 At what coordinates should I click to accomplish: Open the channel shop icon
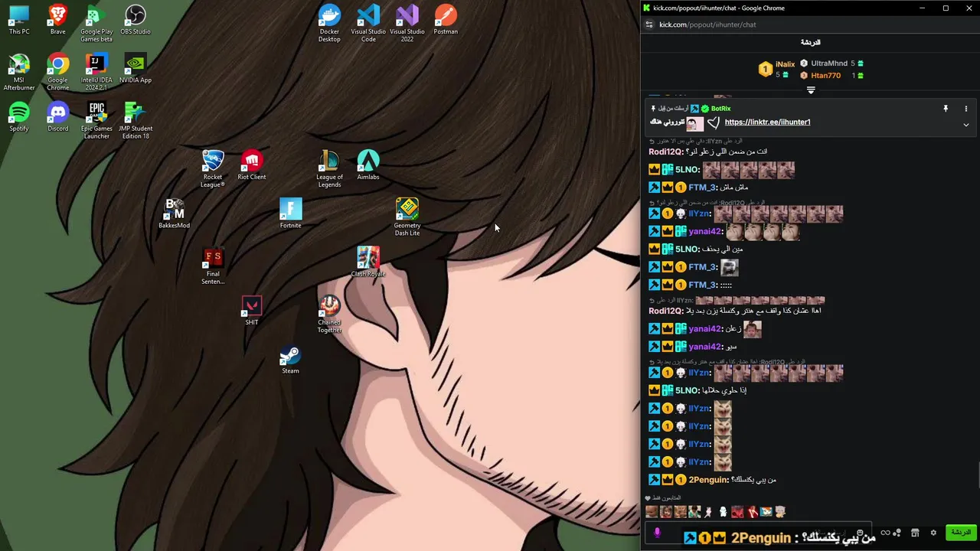click(915, 533)
